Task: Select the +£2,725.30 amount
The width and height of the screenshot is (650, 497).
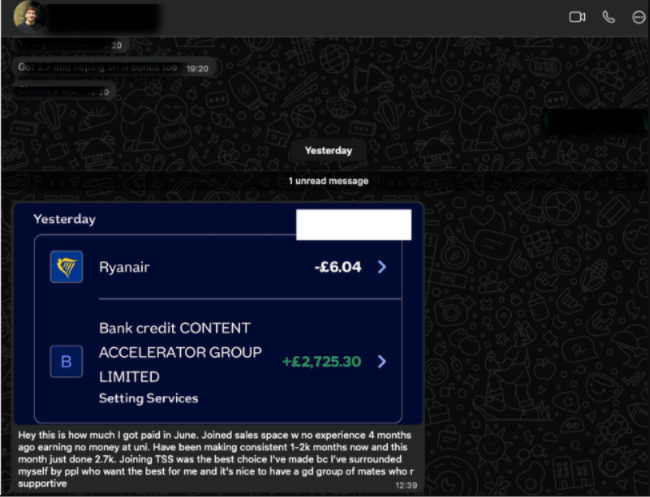Action: pos(321,361)
